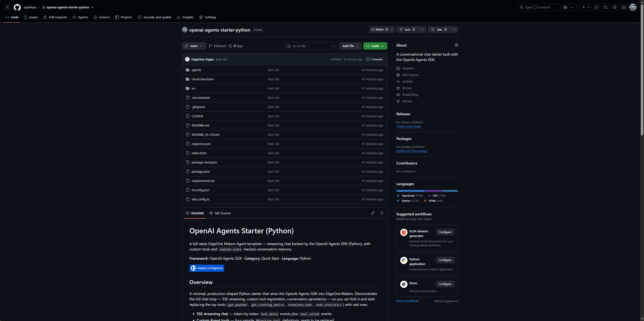
Task: Click the Deploy to EdgeOne badge
Action: pyautogui.click(x=207, y=268)
